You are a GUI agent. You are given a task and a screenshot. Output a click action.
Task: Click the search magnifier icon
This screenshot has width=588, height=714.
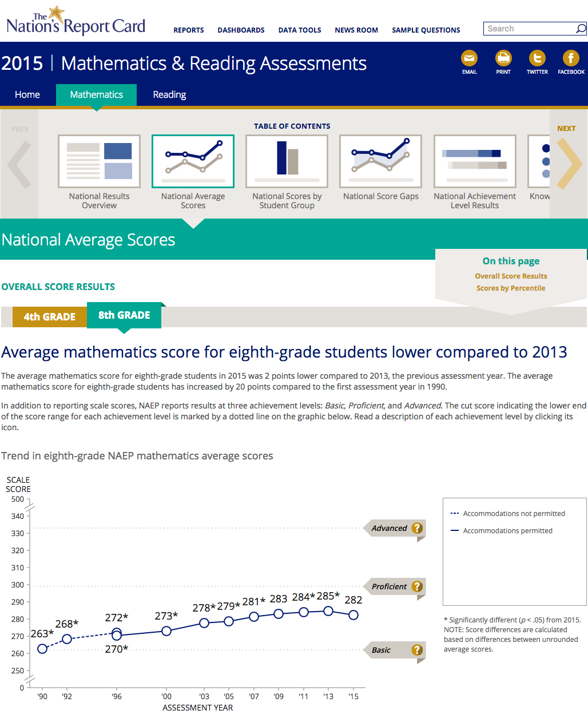click(x=581, y=29)
